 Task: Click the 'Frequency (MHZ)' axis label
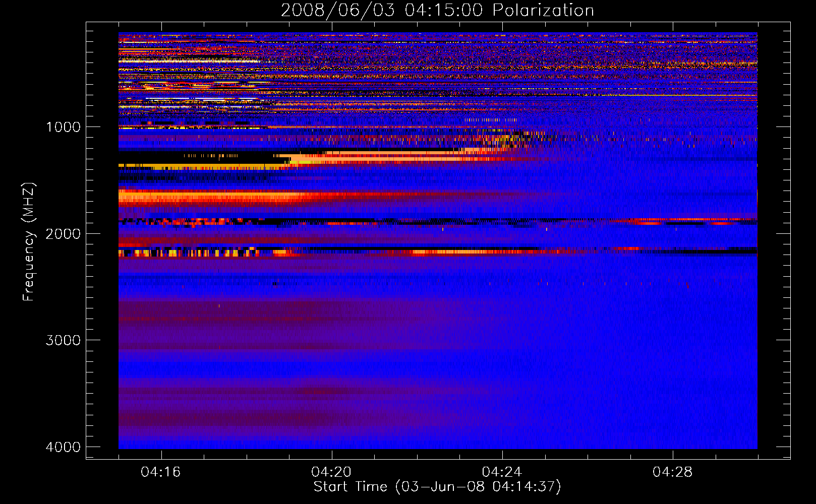pyautogui.click(x=29, y=241)
